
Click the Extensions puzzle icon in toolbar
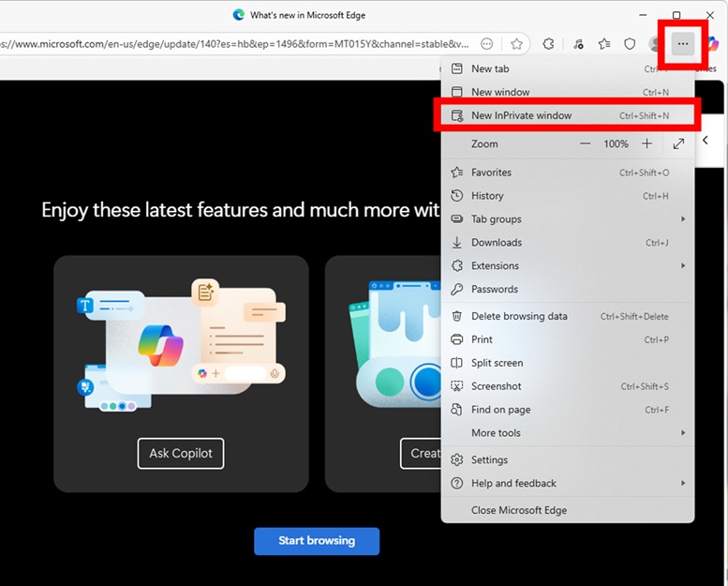pos(549,44)
